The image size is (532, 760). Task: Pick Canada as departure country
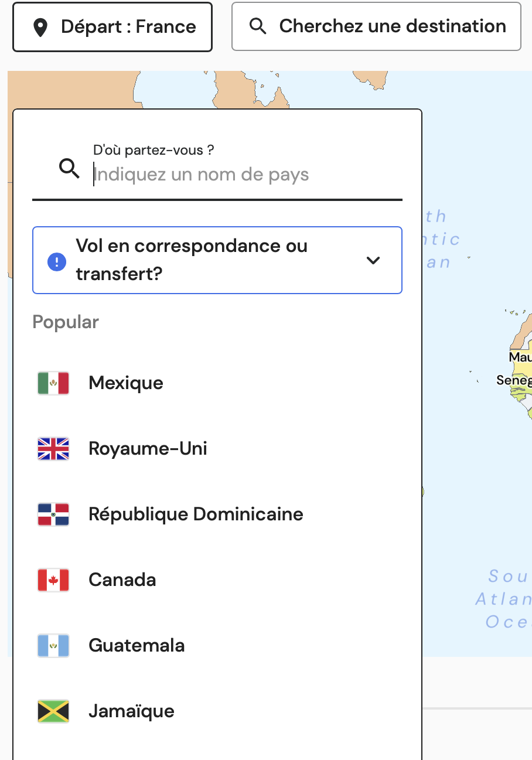pyautogui.click(x=122, y=580)
